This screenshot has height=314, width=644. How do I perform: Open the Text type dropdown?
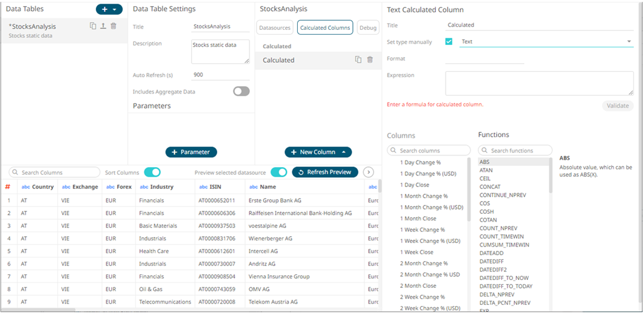[x=628, y=42]
